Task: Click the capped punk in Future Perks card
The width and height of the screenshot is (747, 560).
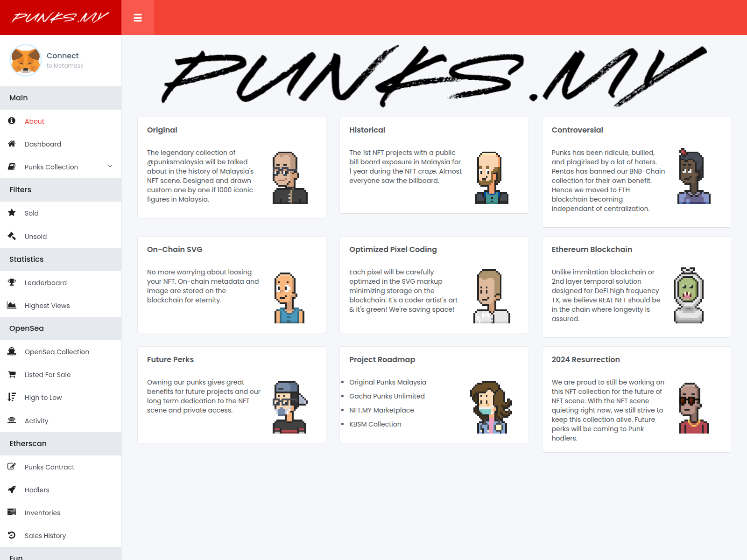Action: (290, 407)
